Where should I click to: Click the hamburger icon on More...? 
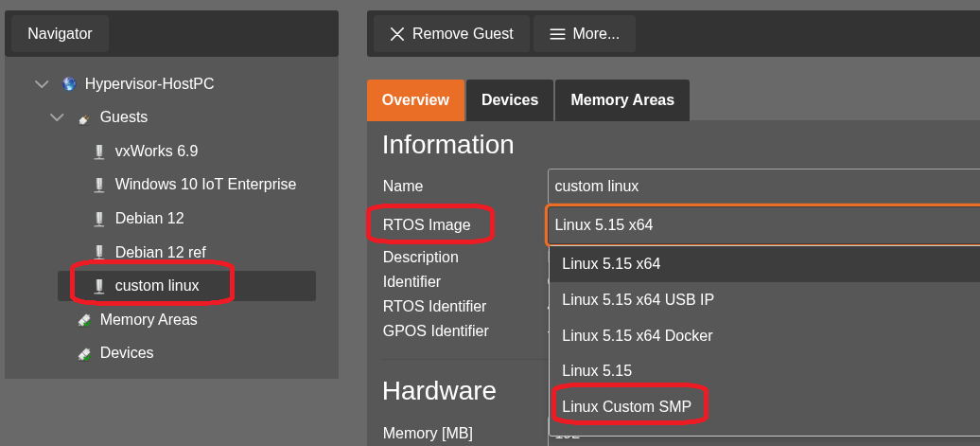coord(557,34)
